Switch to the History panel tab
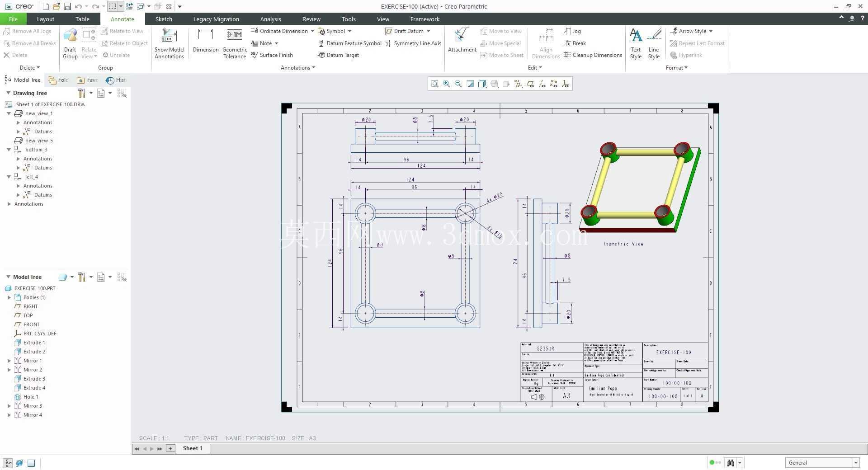Viewport: 868px width, 470px height. pos(116,80)
